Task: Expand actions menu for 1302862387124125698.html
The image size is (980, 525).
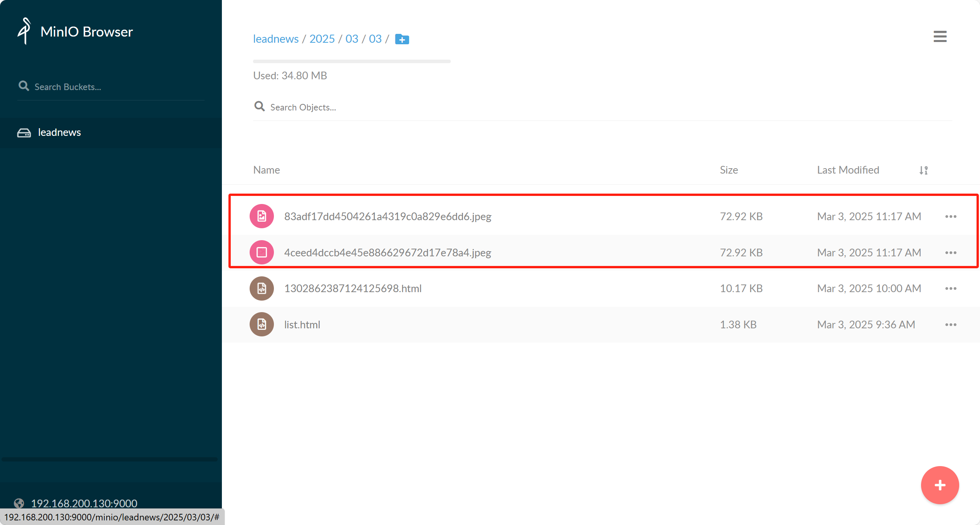Action: pyautogui.click(x=950, y=288)
